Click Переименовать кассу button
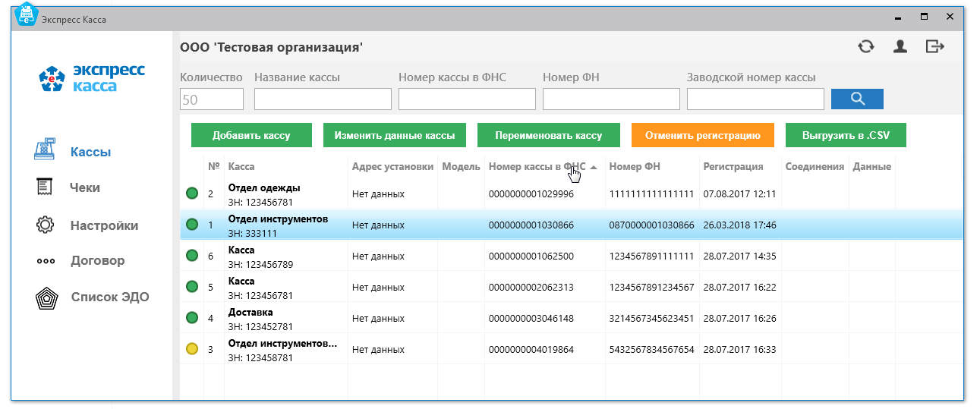The height and width of the screenshot is (409, 980). (548, 135)
